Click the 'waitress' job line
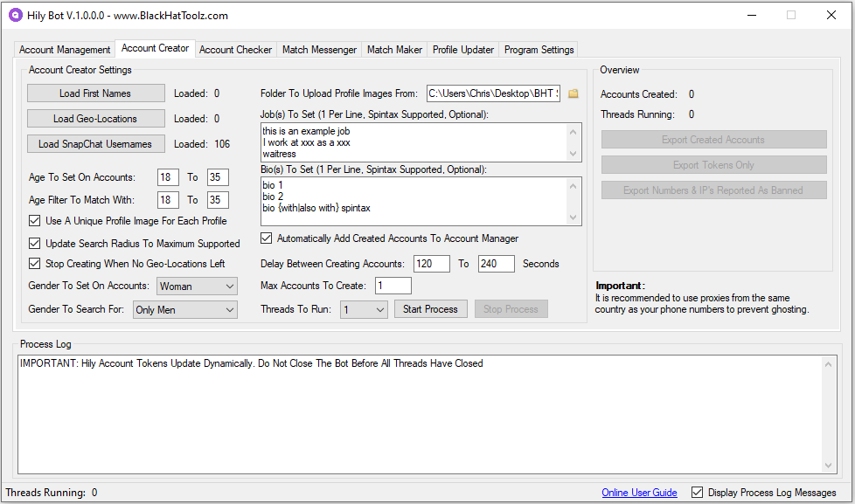 pos(279,155)
